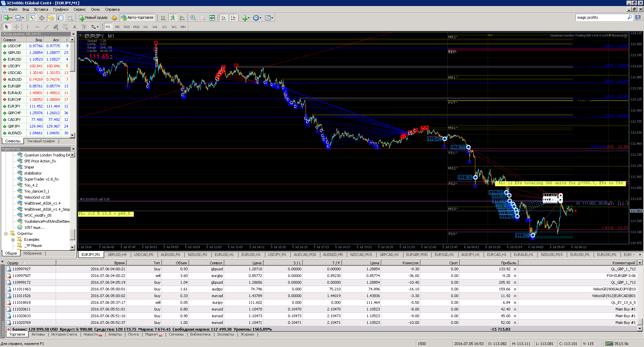Click the terminal trades scrollbar down arrow

pyautogui.click(x=640, y=329)
